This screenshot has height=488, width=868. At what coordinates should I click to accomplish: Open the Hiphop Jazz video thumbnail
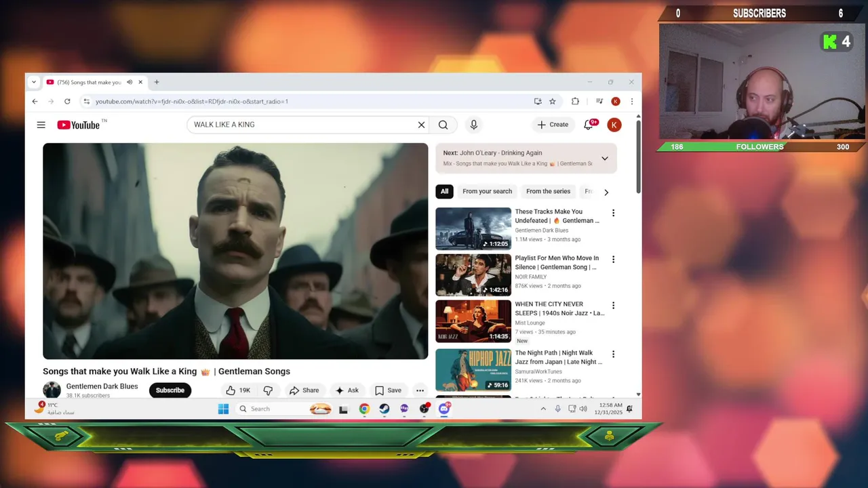[473, 369]
